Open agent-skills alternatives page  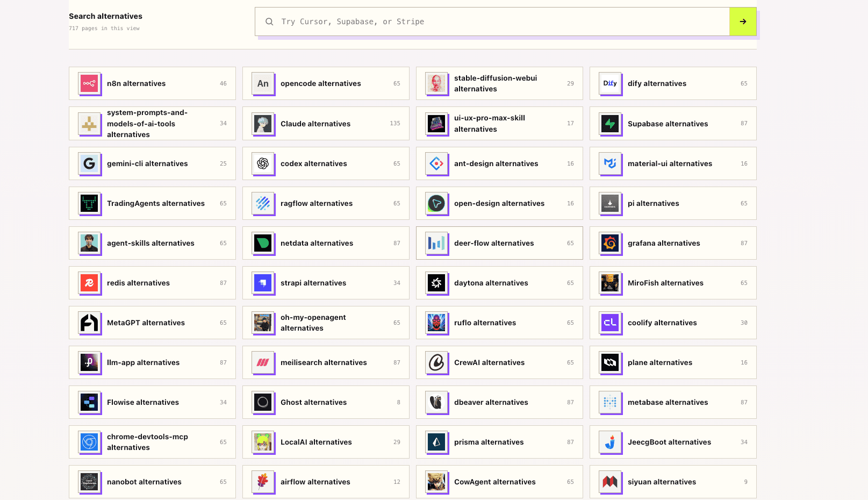152,243
